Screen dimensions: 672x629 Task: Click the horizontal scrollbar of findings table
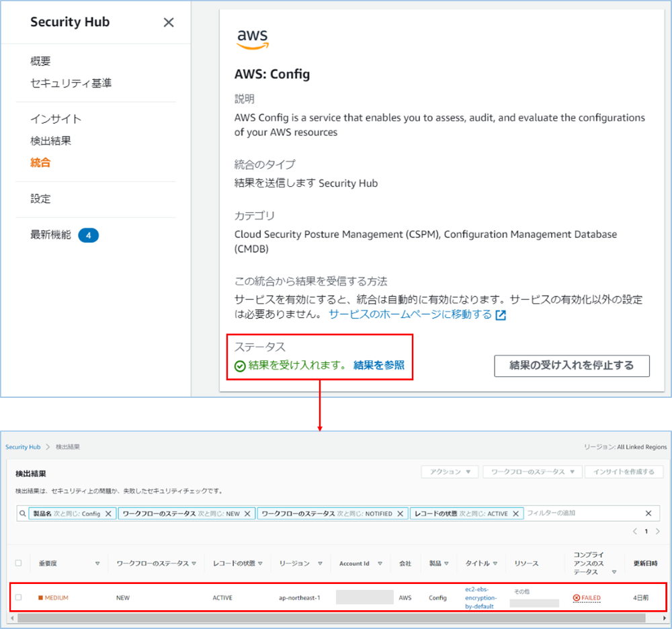coord(331,618)
